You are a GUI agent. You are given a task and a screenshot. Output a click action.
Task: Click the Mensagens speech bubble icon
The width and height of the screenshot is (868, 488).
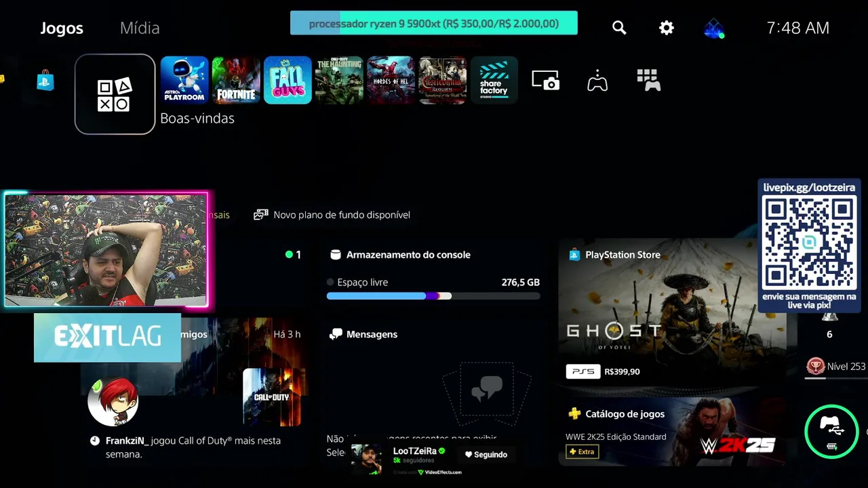coord(336,334)
